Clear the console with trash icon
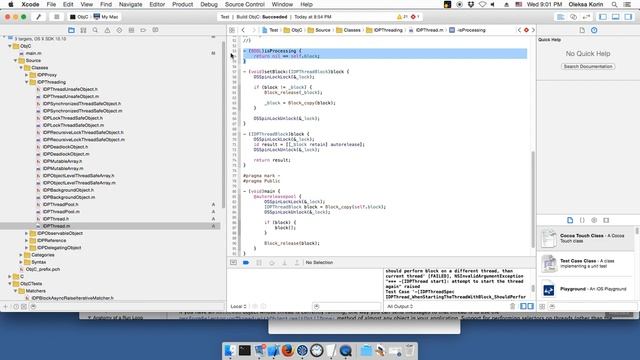This screenshot has width=640, height=360. point(513,306)
